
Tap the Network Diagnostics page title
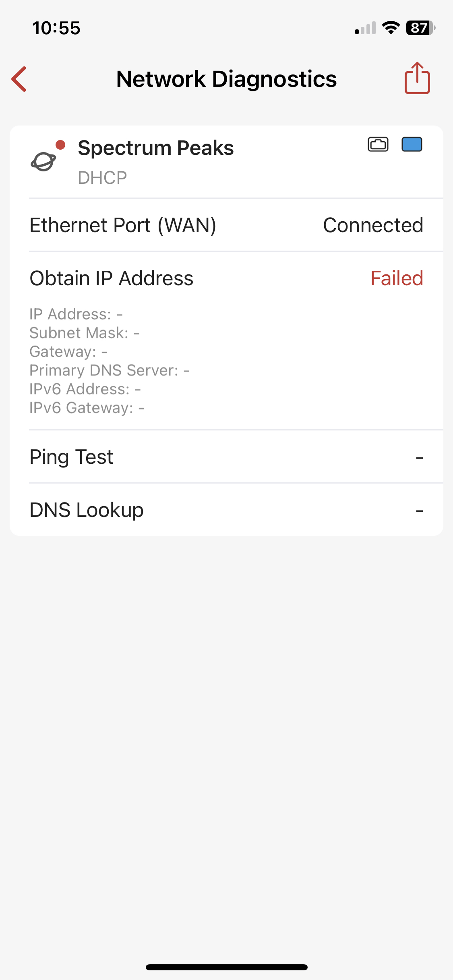(226, 79)
